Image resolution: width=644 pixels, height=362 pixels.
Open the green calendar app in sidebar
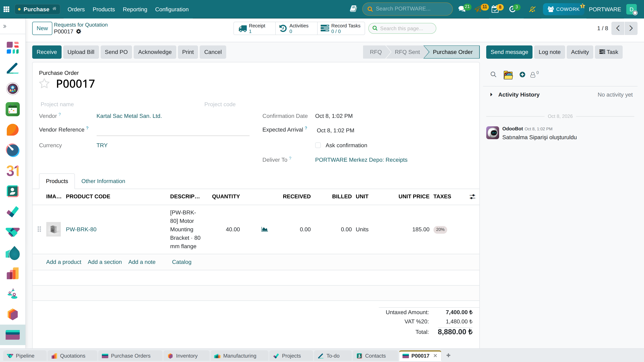12,109
